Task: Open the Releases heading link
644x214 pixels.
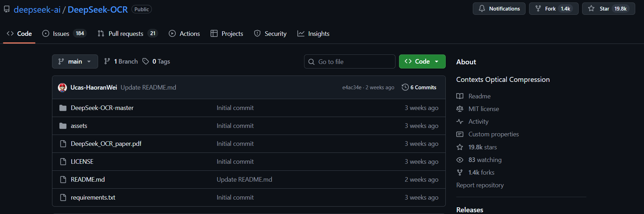Action: tap(470, 210)
